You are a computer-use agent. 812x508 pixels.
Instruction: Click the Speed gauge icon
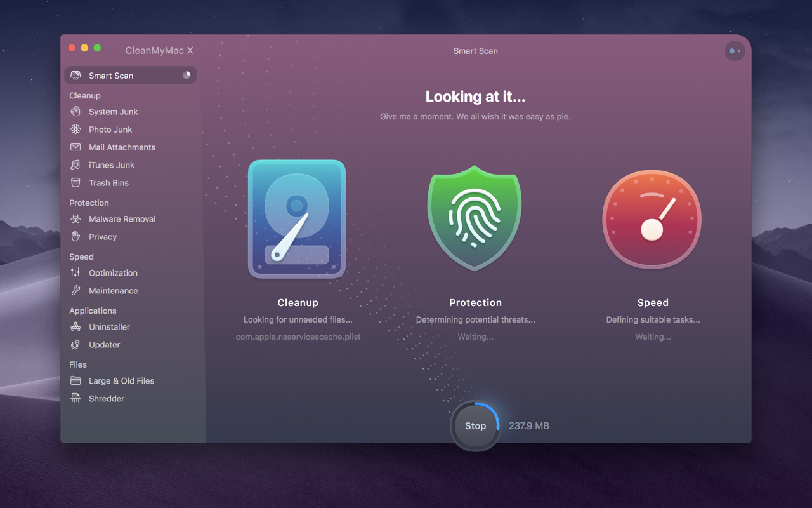(652, 219)
